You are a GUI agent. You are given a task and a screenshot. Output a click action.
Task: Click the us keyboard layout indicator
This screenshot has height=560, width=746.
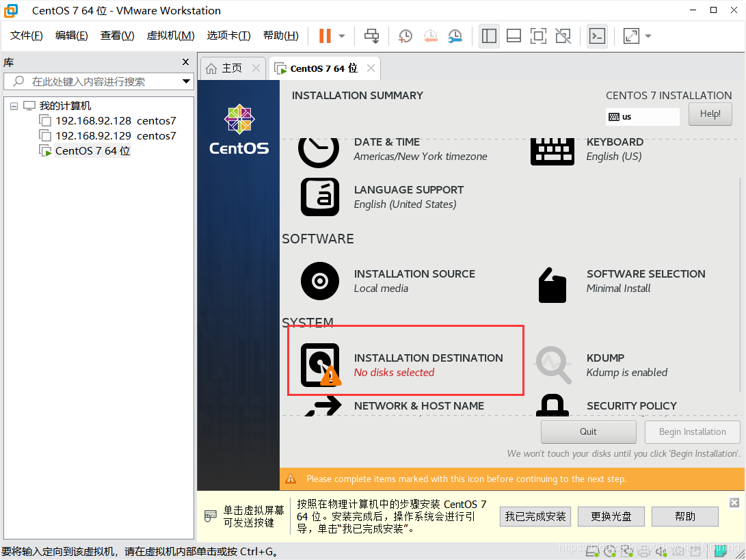pos(642,116)
